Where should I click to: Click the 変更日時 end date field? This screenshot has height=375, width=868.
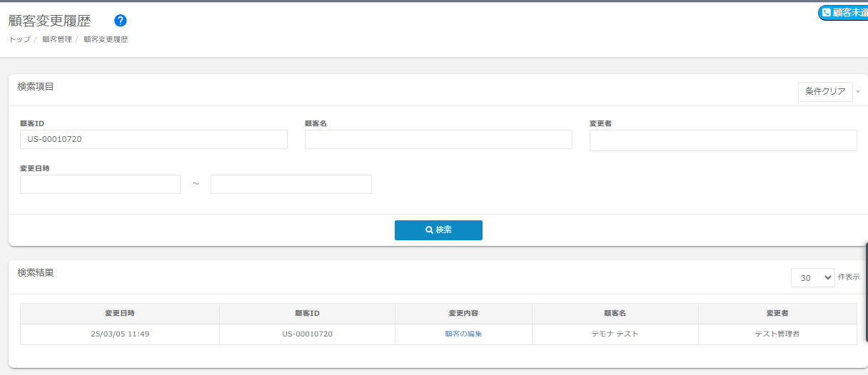[x=291, y=185]
